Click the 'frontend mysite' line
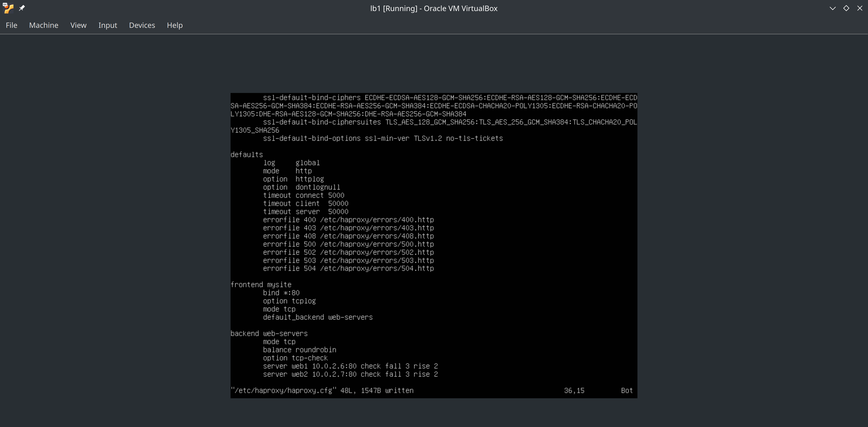The width and height of the screenshot is (868, 427). 261,285
